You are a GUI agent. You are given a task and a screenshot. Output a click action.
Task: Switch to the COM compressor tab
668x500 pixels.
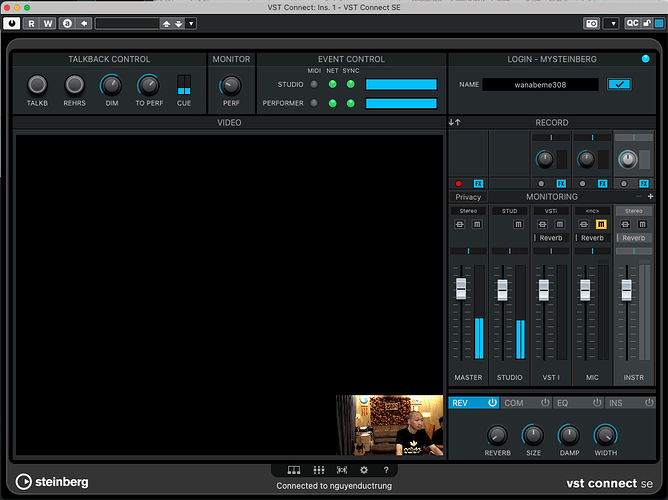coord(527,402)
